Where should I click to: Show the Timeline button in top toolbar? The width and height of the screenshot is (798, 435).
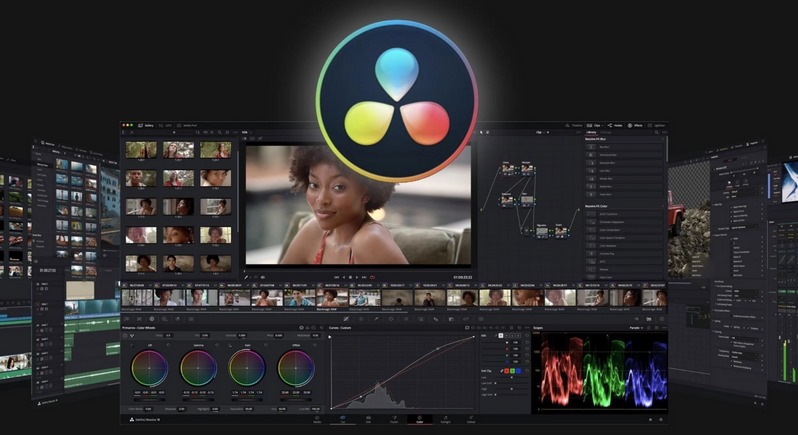(x=573, y=126)
